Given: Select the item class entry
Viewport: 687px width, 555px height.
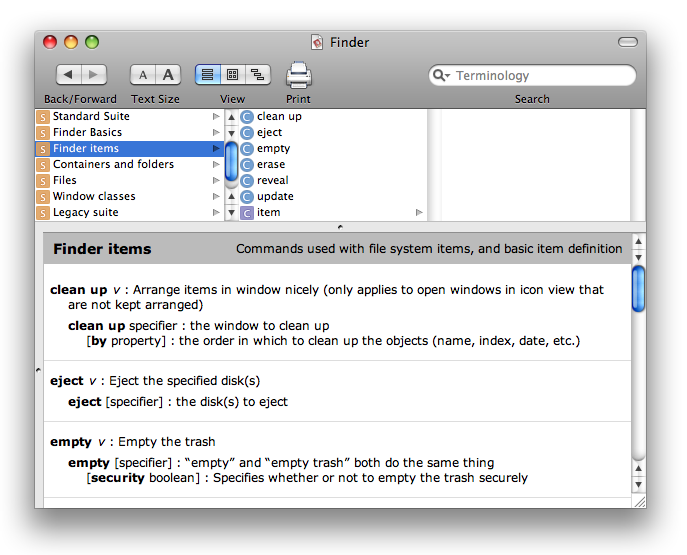Looking at the screenshot, I should 333,212.
